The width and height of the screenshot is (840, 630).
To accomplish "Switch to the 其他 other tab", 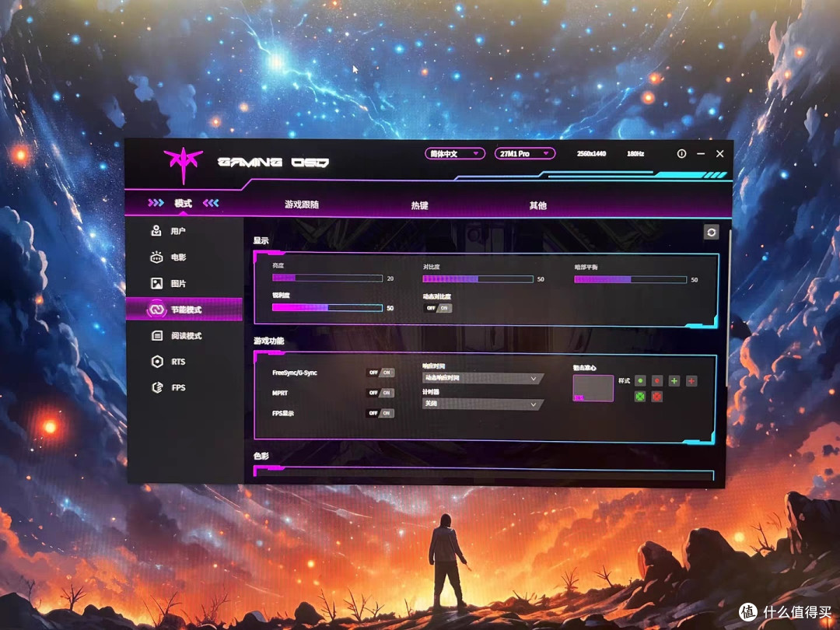I will (538, 205).
